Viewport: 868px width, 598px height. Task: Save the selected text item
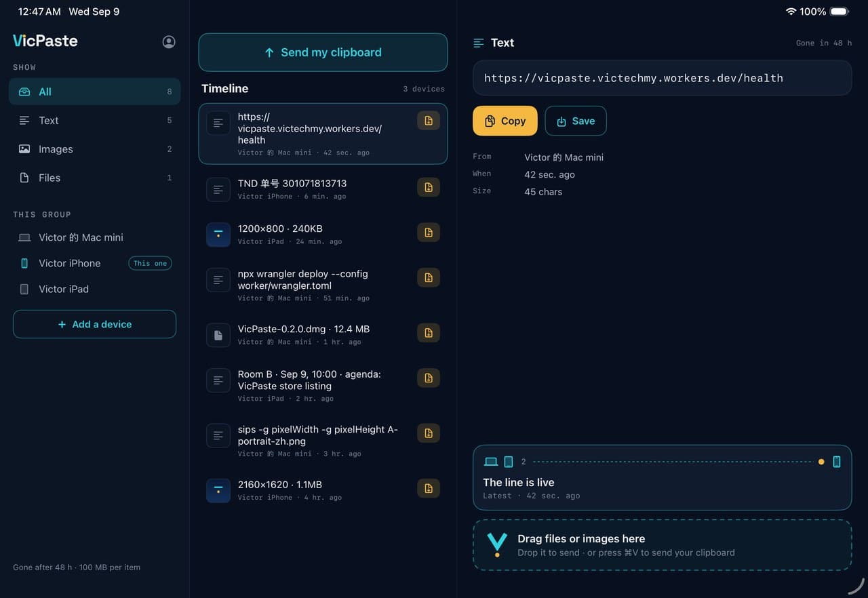pos(576,121)
